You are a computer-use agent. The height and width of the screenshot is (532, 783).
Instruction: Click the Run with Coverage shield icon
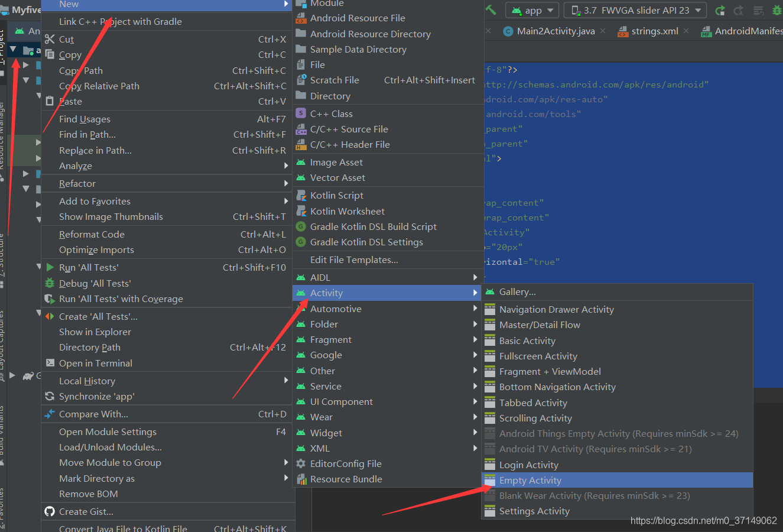pos(50,299)
